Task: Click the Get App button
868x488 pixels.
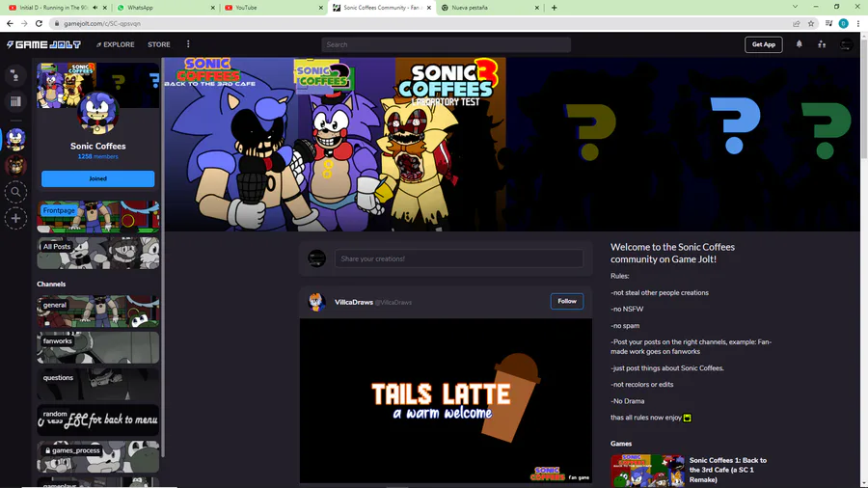Action: [764, 44]
